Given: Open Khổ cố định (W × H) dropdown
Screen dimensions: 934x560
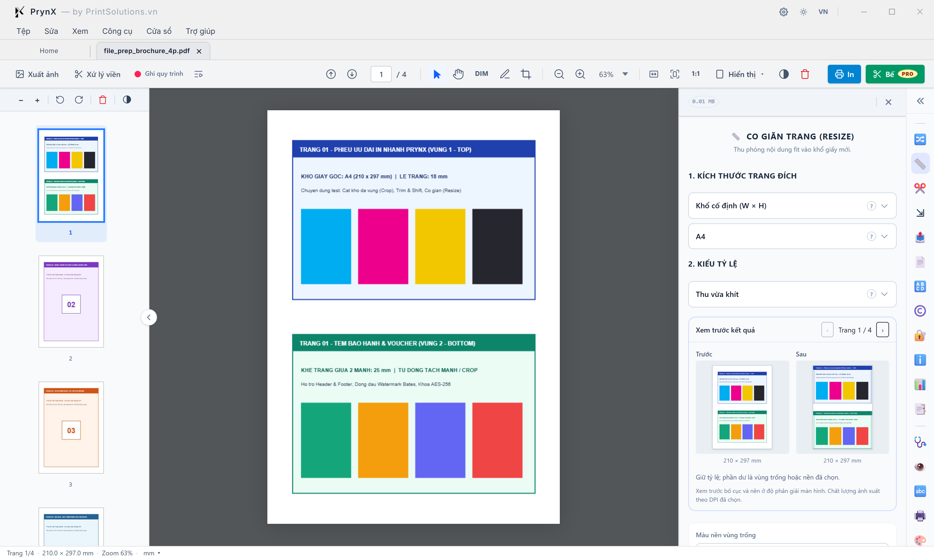Looking at the screenshot, I should coord(792,206).
